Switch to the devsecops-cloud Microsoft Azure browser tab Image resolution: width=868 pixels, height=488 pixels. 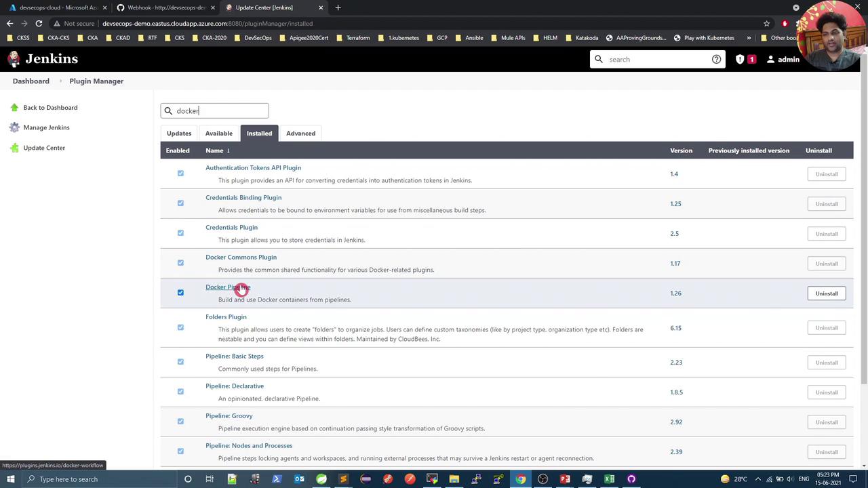58,7
